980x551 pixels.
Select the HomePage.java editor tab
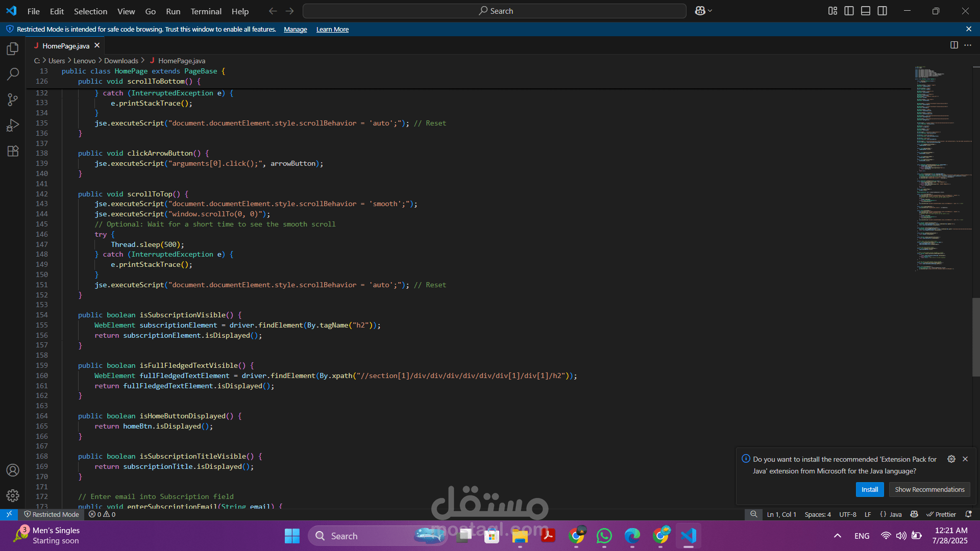pyautogui.click(x=66, y=46)
